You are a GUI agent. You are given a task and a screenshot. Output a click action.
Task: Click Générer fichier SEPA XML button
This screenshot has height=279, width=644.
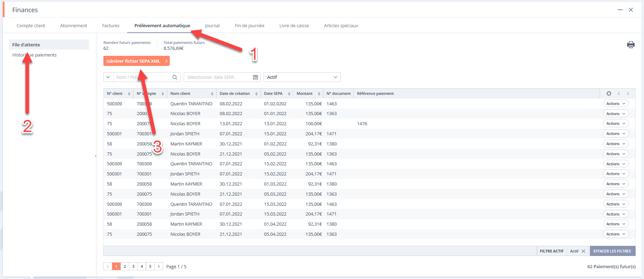[137, 61]
